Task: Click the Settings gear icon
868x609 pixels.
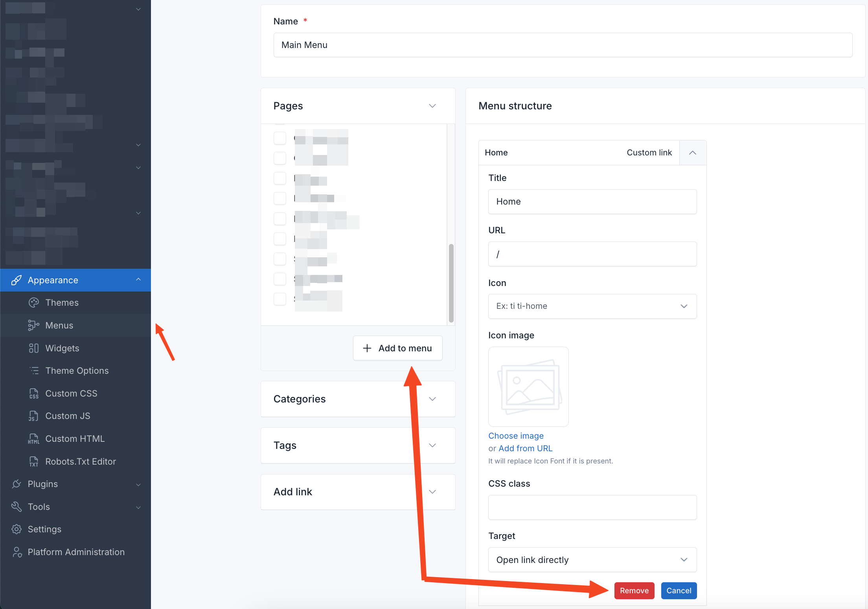Action: [x=16, y=529]
